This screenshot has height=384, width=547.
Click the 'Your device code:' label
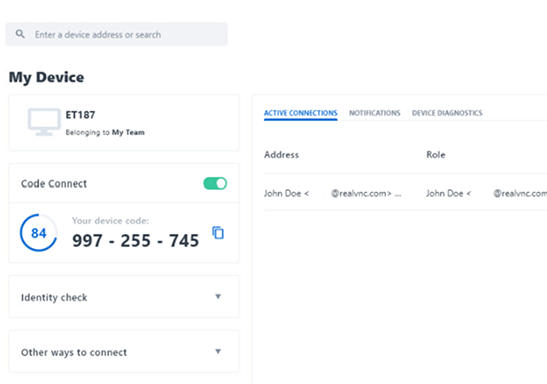point(110,220)
